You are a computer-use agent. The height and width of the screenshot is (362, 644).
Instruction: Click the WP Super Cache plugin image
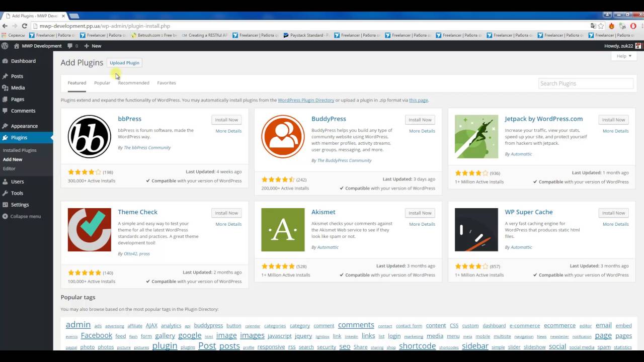[x=476, y=230]
